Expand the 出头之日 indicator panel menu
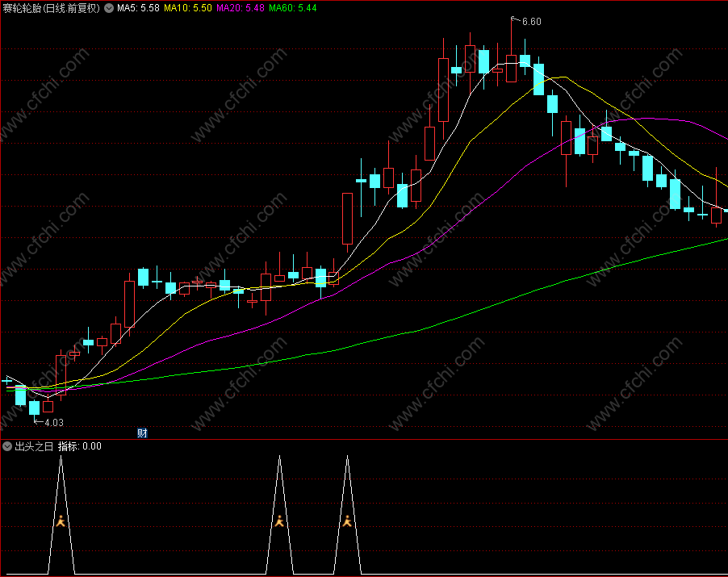The height and width of the screenshot is (577, 728). point(7,446)
